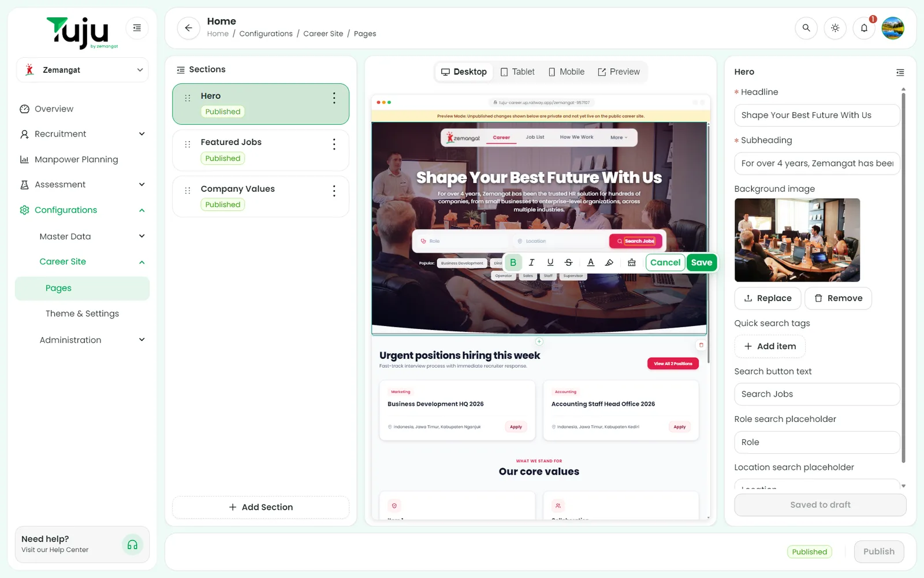
Task: Switch to the Desktop view tab
Action: pyautogui.click(x=464, y=72)
